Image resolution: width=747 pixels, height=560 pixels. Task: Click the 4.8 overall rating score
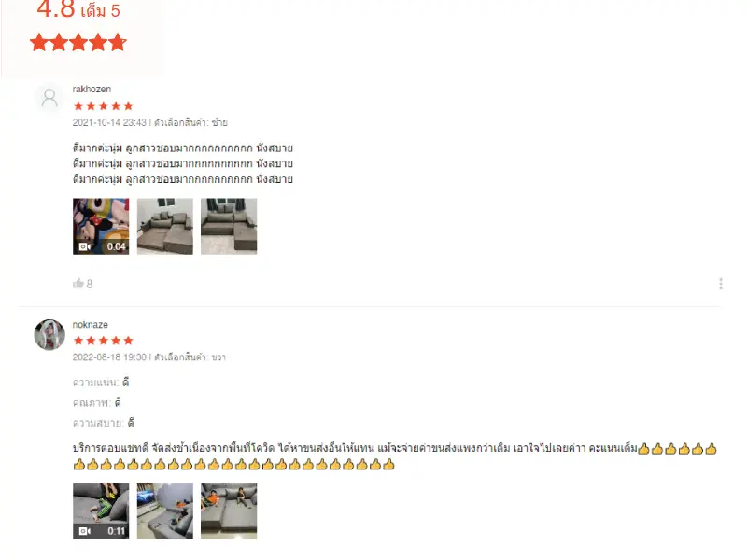56,9
